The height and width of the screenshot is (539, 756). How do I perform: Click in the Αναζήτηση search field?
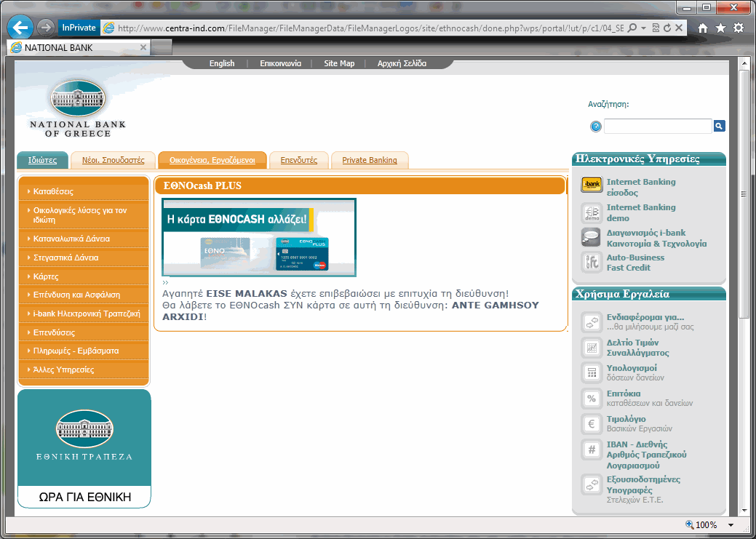tap(658, 126)
